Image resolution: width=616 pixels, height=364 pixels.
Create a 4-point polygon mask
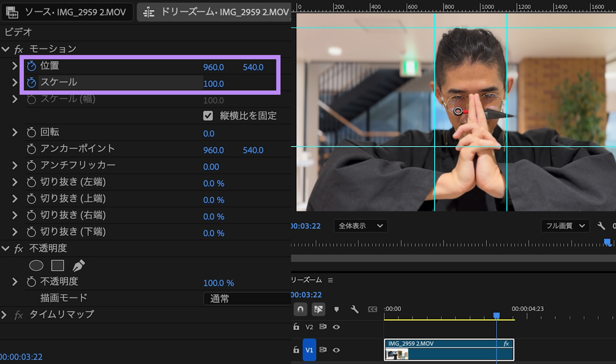click(x=57, y=266)
